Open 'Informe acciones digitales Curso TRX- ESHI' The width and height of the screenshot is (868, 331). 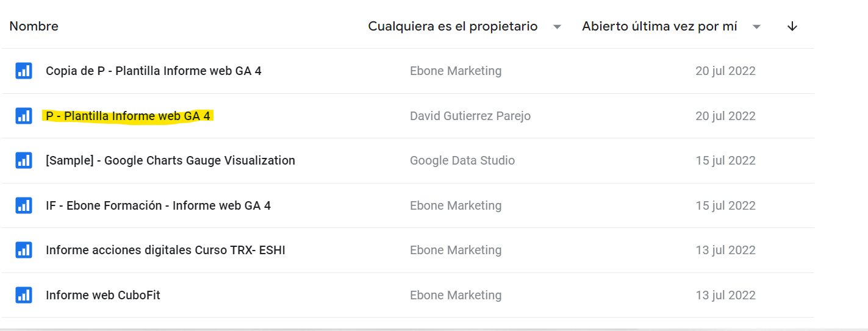tap(165, 250)
